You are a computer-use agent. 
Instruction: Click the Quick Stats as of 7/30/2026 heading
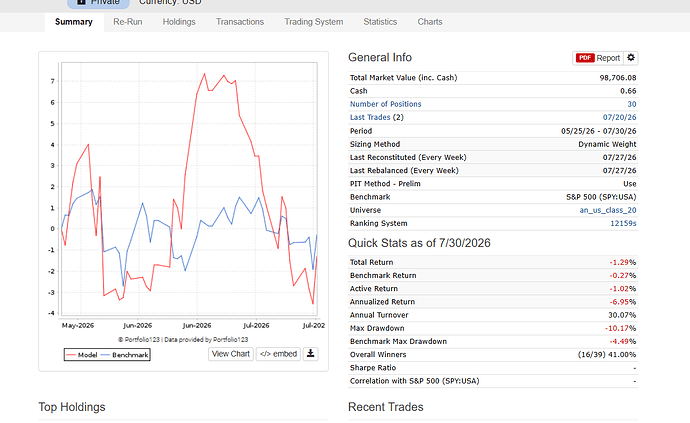point(419,243)
